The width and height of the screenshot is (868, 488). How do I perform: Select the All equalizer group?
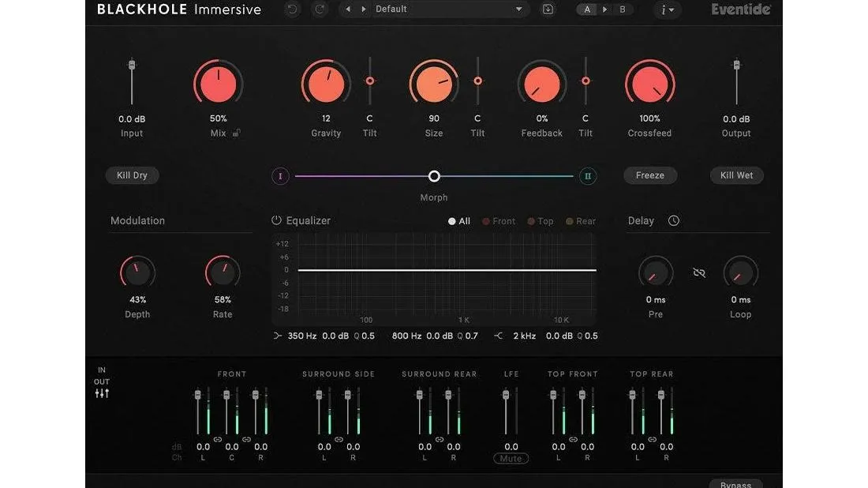pos(459,221)
